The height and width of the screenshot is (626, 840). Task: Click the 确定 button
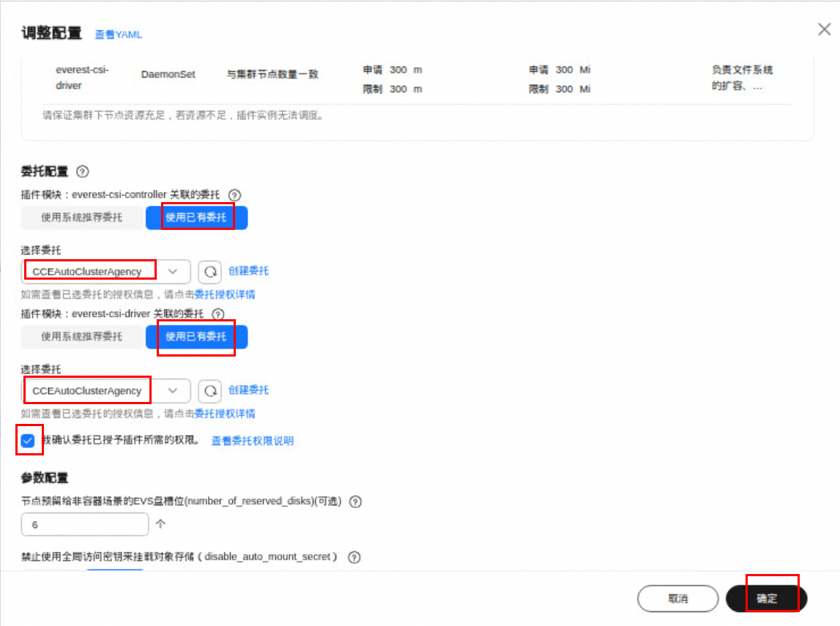[766, 599]
